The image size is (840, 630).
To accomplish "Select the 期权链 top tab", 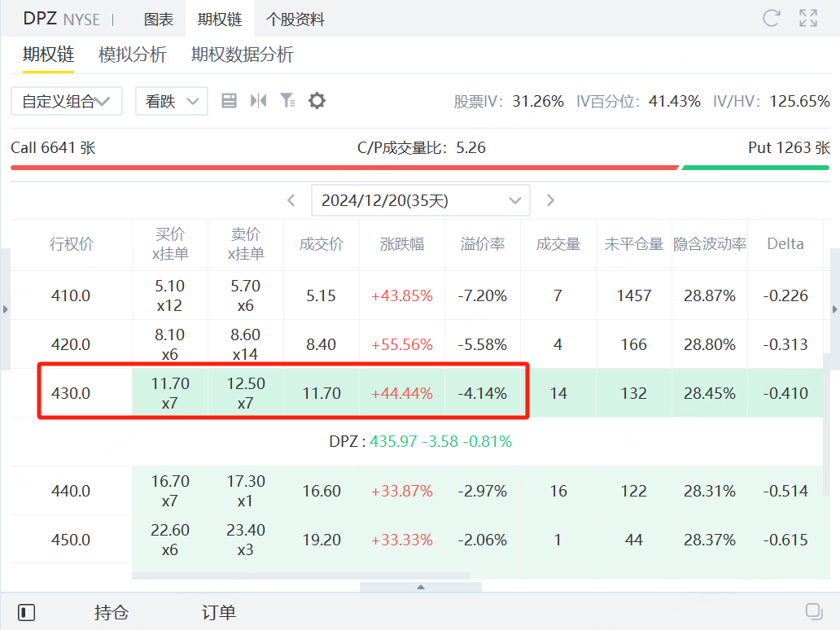I will coord(220,20).
